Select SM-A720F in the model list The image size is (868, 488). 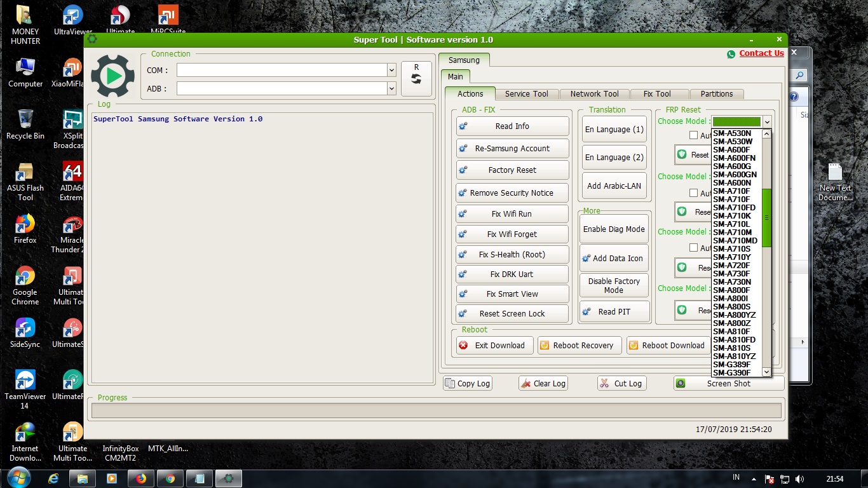736,266
